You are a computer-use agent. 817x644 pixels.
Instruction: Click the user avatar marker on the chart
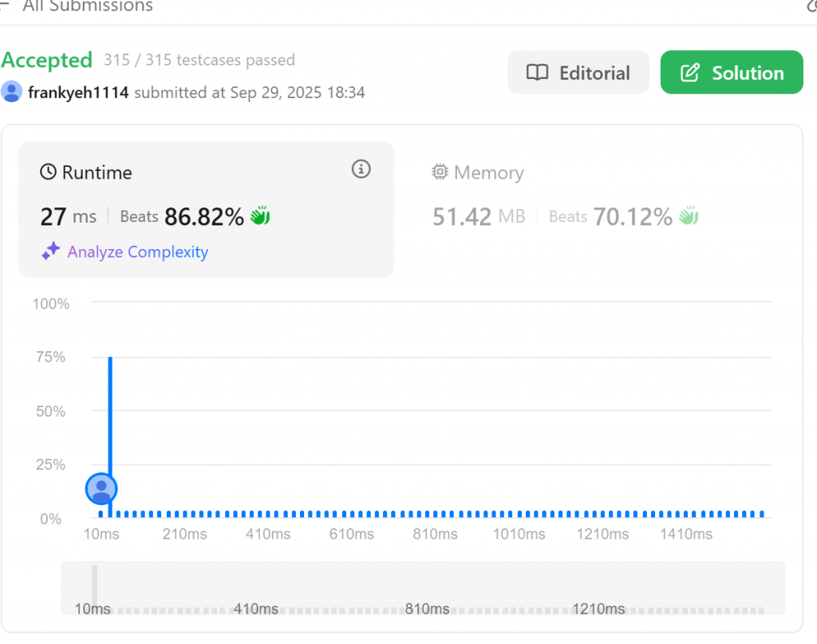tap(101, 488)
